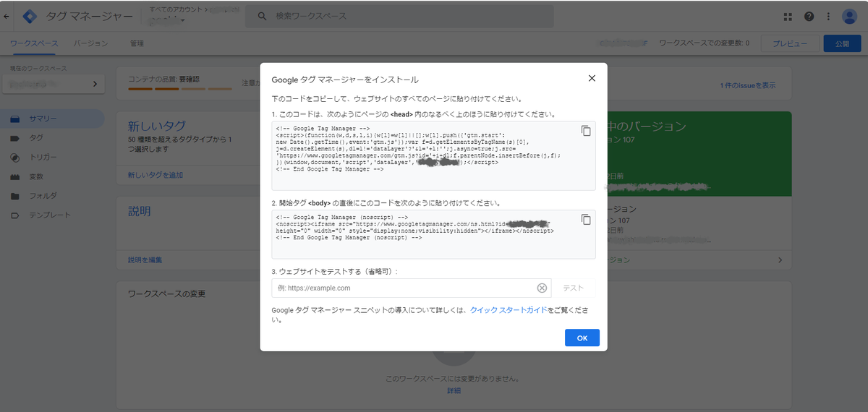Select サマリー in sidebar
Screen dimensions: 868x412
coord(52,119)
